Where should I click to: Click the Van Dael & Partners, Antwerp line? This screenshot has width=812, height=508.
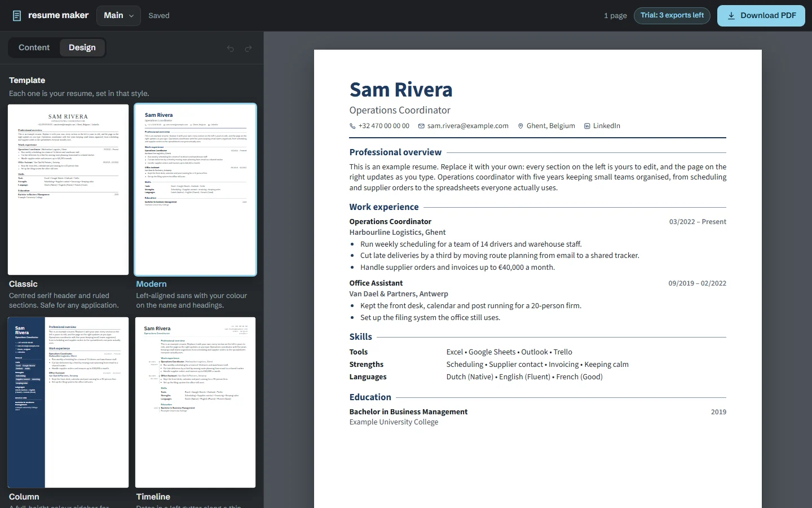click(x=399, y=294)
